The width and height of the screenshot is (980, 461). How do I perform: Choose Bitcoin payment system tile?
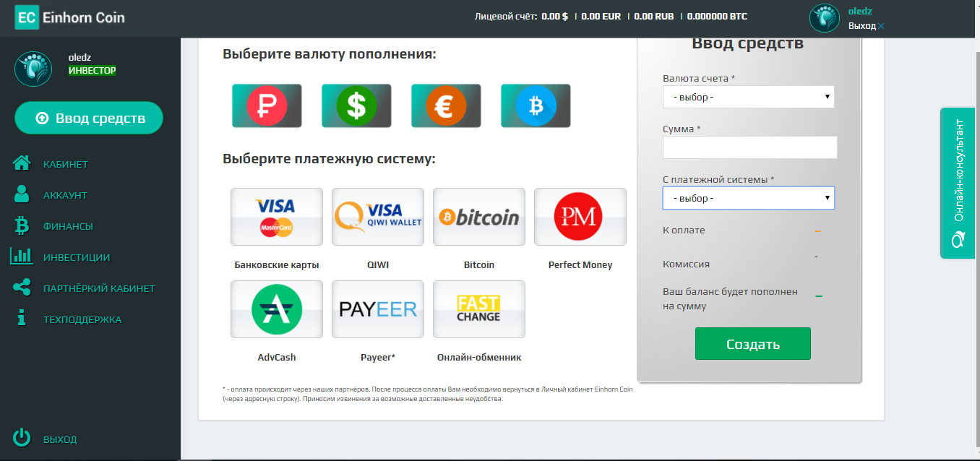(479, 217)
